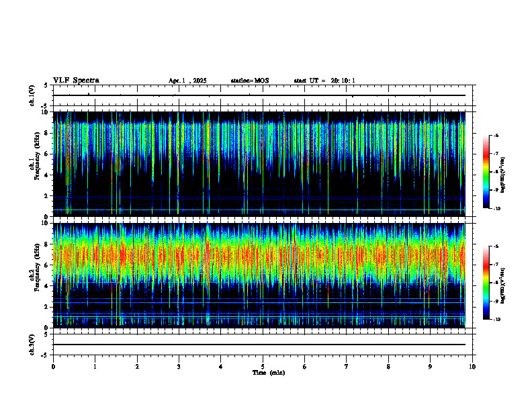This screenshot has width=532, height=411.
Task: Click the ch.1 voltage waveform trace
Action: click(x=259, y=95)
